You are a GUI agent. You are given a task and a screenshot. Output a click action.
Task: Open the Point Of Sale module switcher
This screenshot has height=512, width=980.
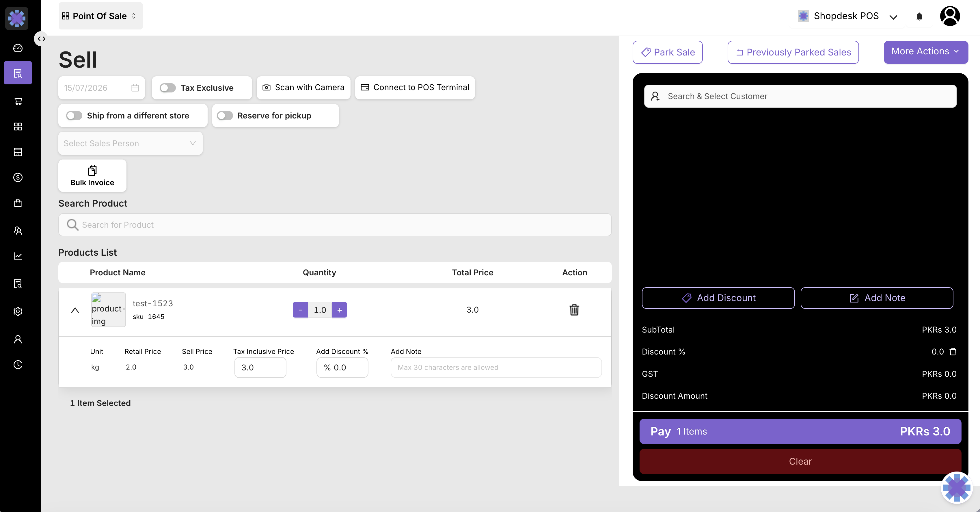click(100, 16)
